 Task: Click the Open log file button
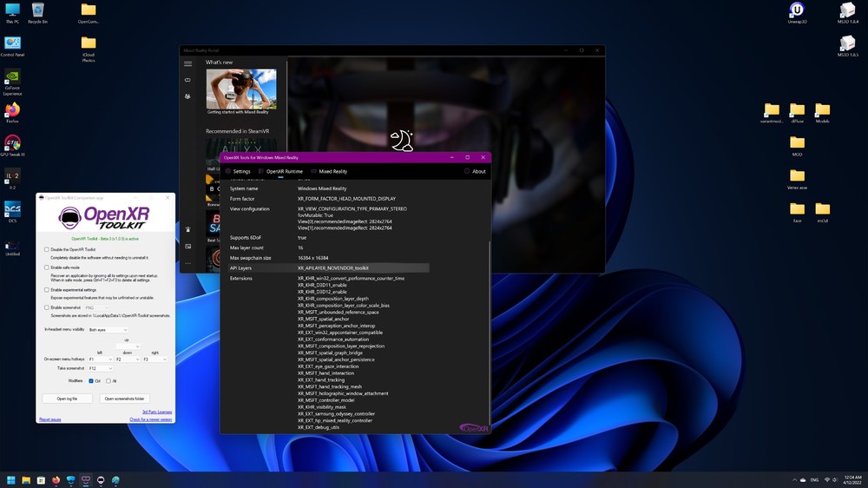[67, 399]
